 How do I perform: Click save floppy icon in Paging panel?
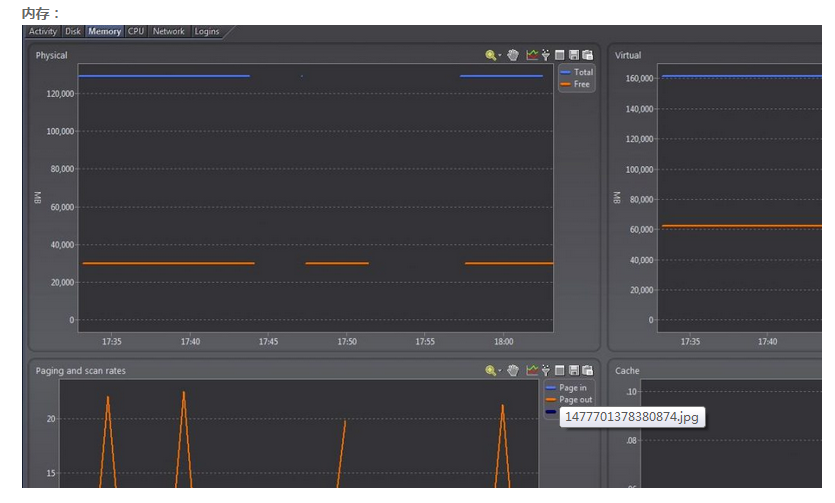click(x=574, y=370)
